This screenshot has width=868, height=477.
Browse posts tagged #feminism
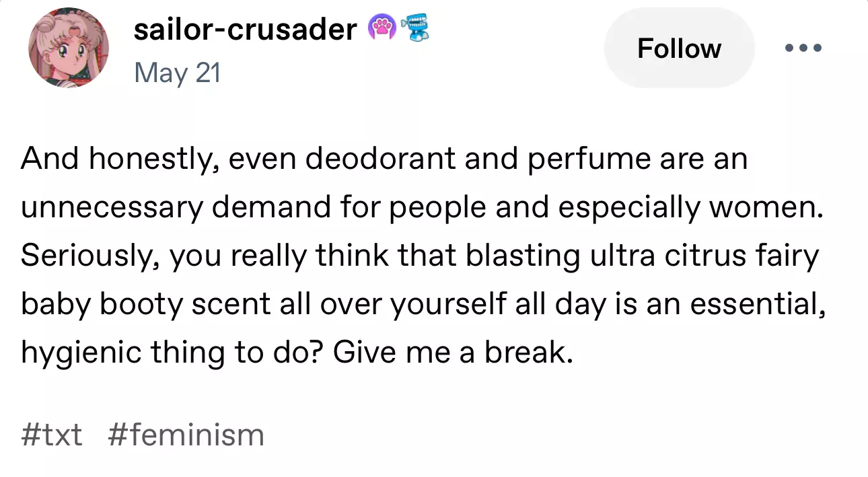tap(186, 435)
